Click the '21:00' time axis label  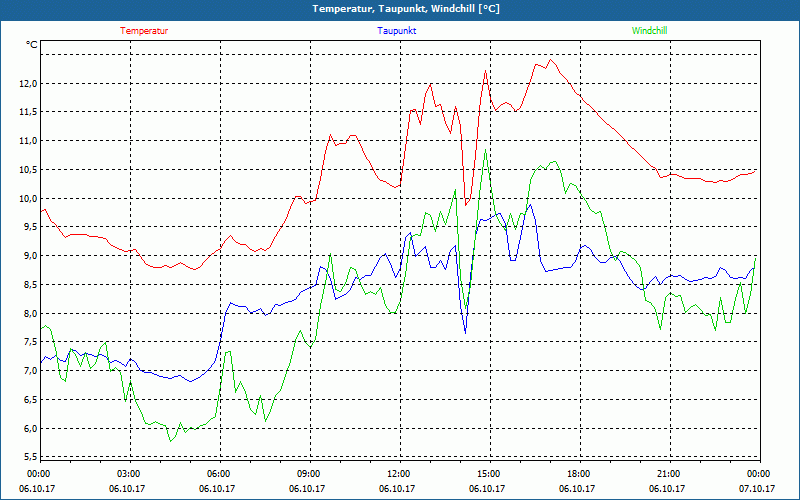point(668,474)
